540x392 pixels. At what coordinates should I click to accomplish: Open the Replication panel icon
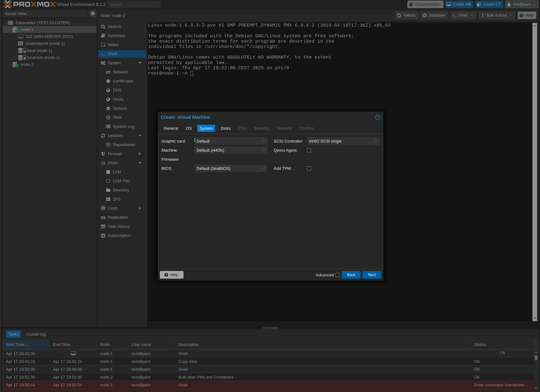tap(103, 217)
